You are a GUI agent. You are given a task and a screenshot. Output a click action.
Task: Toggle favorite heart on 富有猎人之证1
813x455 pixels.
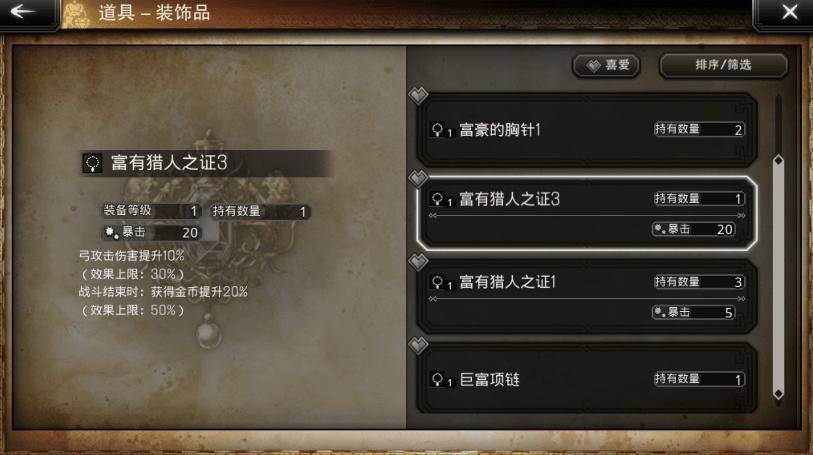pos(418,262)
